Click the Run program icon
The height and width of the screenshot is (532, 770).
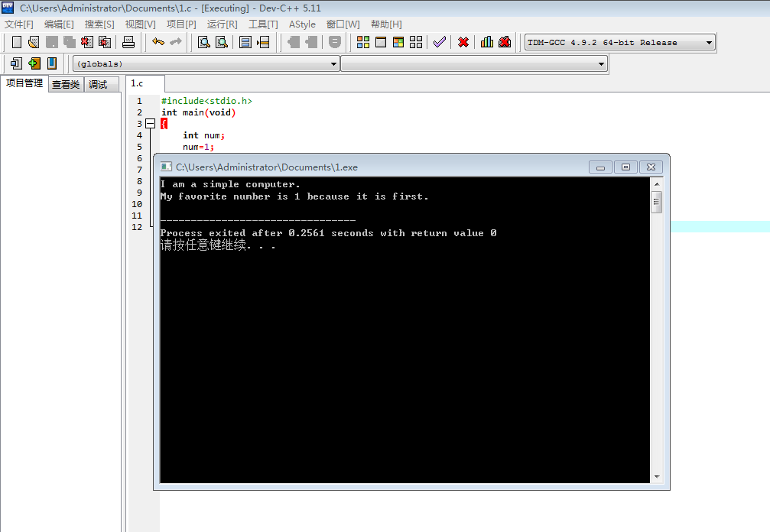(x=381, y=42)
